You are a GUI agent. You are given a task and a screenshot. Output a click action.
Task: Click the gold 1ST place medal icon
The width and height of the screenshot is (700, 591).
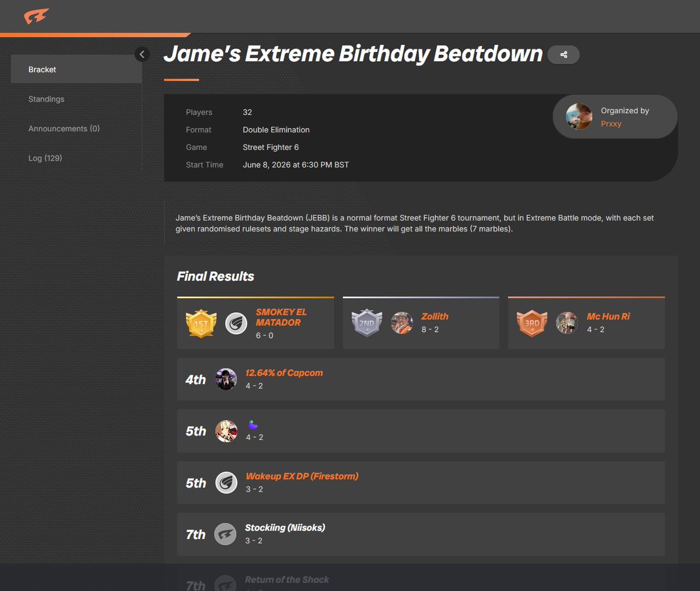point(201,323)
